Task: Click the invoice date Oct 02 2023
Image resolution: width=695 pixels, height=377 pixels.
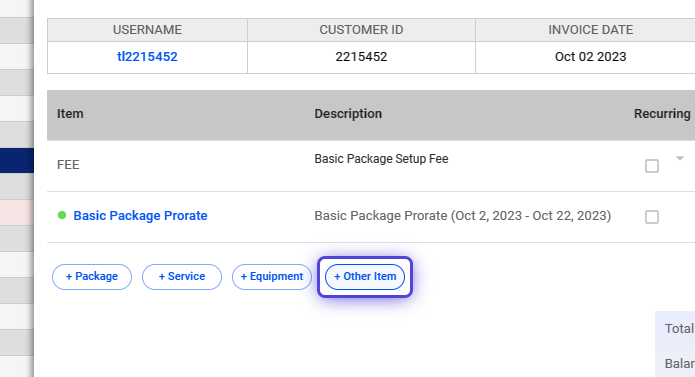Action: pos(590,57)
